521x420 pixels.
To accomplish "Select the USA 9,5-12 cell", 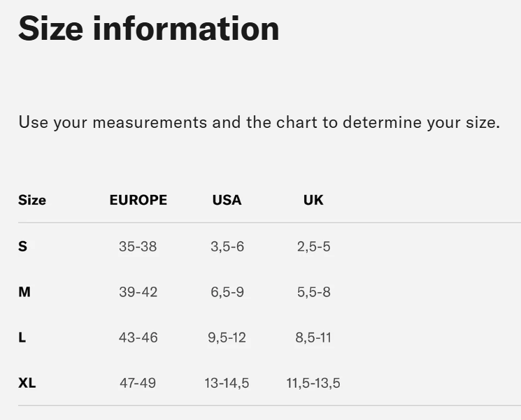I will click(x=227, y=338).
